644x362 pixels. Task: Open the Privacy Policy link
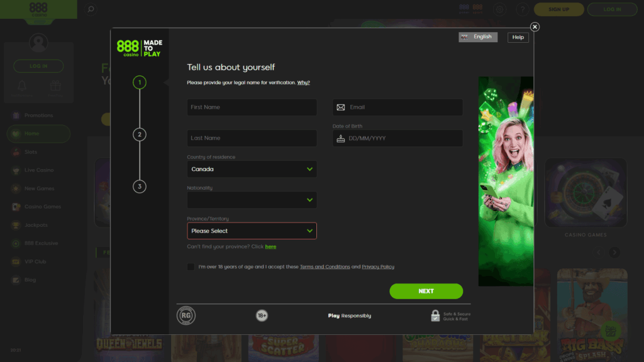click(377, 266)
